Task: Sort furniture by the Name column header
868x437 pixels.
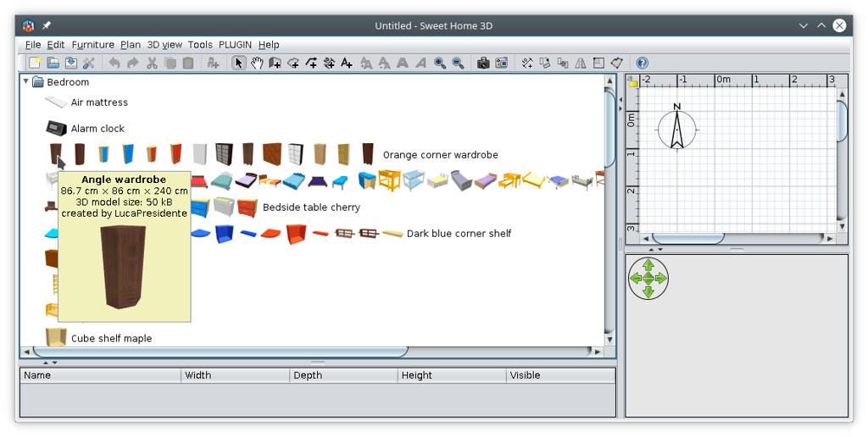Action: [100, 375]
